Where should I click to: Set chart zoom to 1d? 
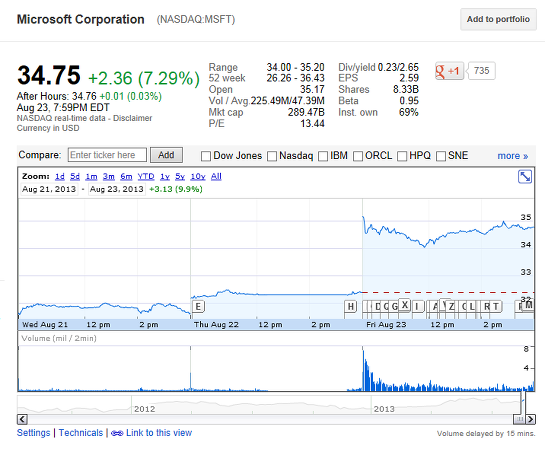[60, 177]
